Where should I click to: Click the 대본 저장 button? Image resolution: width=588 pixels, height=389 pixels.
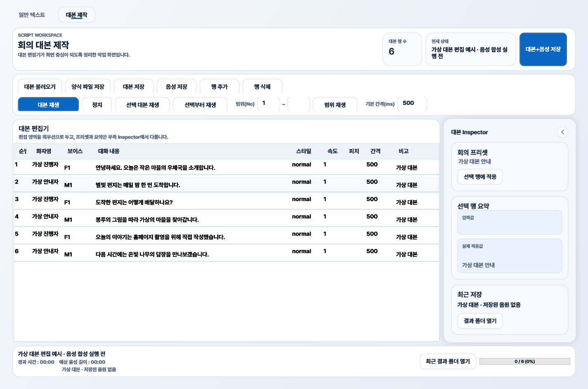pyautogui.click(x=134, y=87)
